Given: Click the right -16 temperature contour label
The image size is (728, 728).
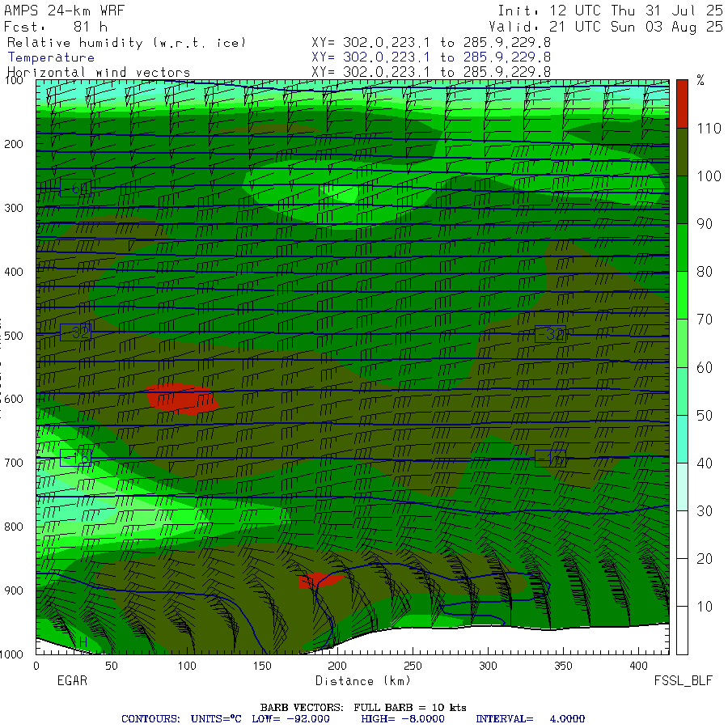Looking at the screenshot, I should (x=550, y=459).
